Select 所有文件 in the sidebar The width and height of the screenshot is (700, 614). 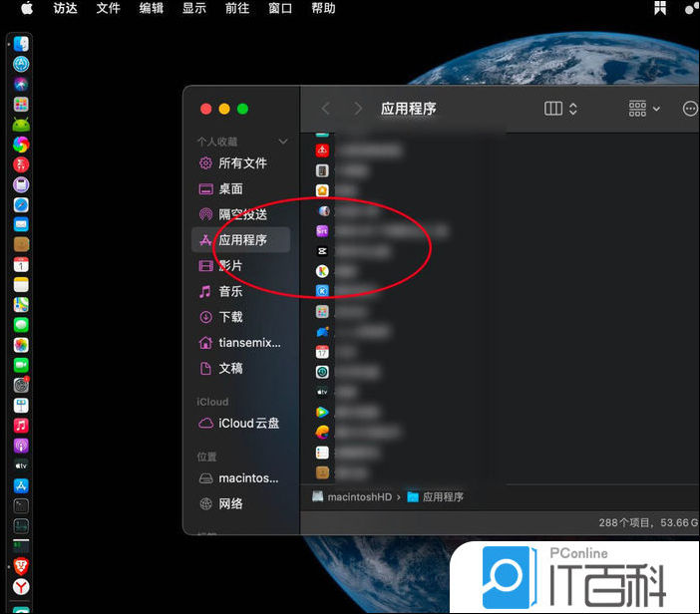coord(241,163)
